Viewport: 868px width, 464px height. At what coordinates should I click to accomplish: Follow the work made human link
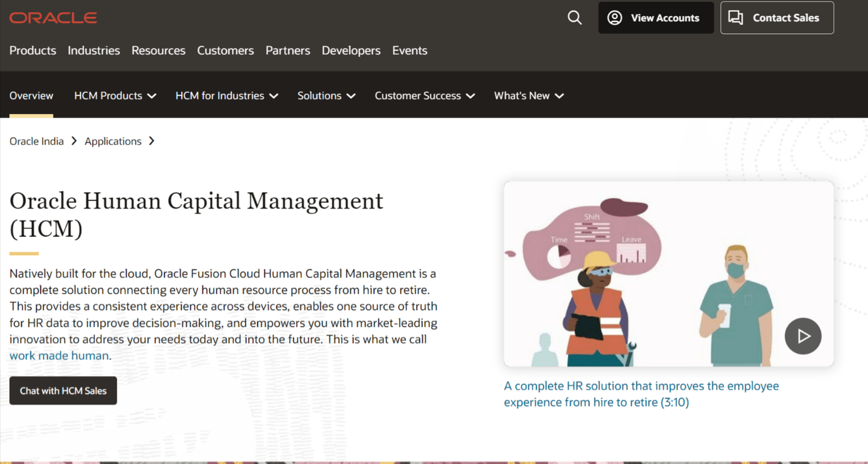pyautogui.click(x=59, y=356)
